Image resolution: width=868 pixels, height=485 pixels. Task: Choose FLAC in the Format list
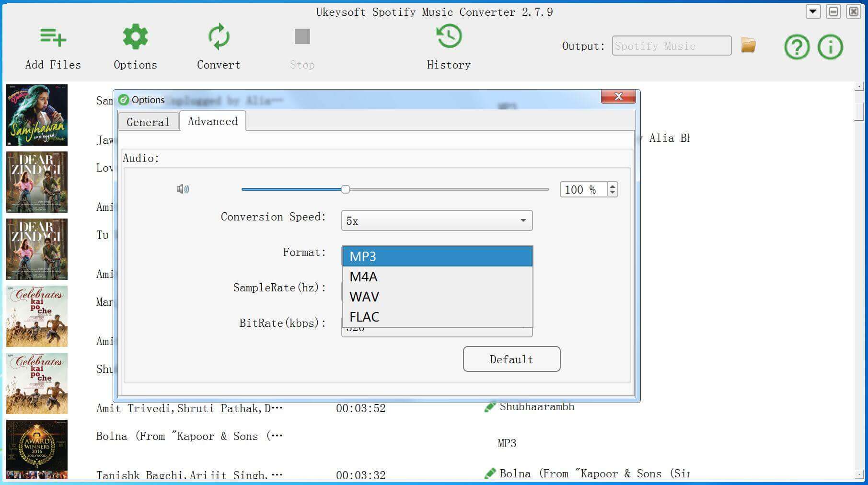coord(437,317)
